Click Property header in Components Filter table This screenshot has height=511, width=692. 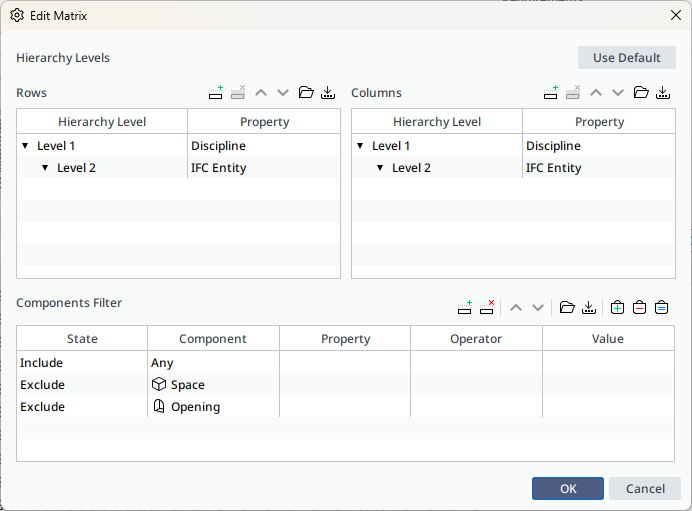[345, 338]
